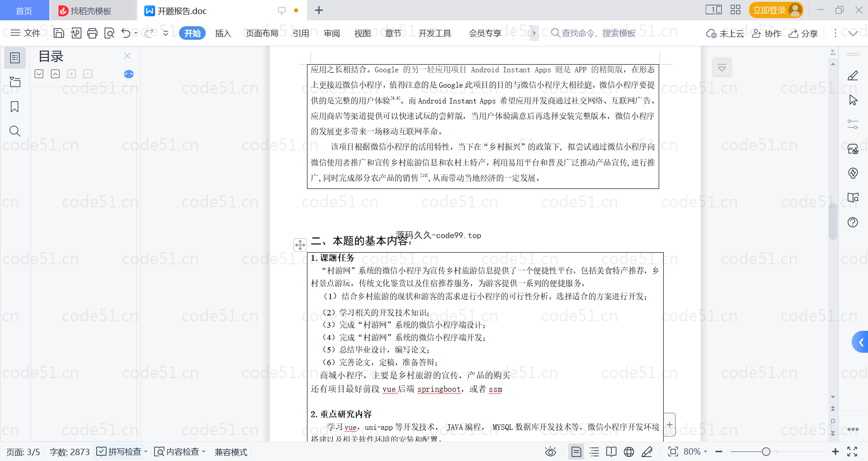Go to 首页 tab
The image size is (868, 461).
[24, 10]
